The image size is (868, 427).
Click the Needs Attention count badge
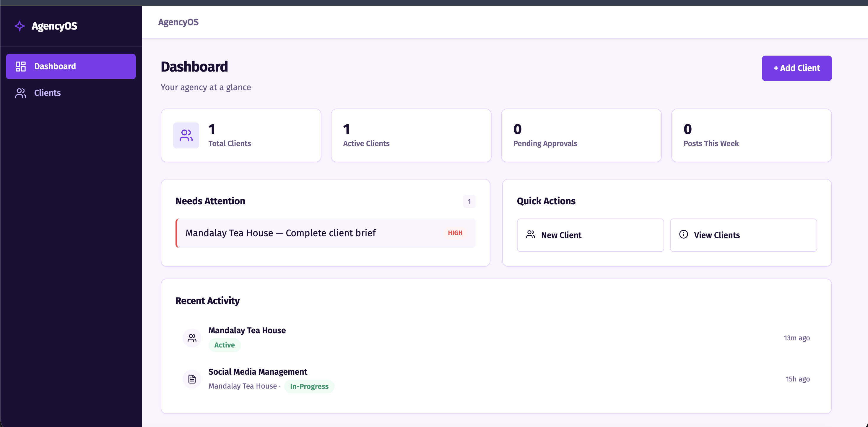click(469, 201)
